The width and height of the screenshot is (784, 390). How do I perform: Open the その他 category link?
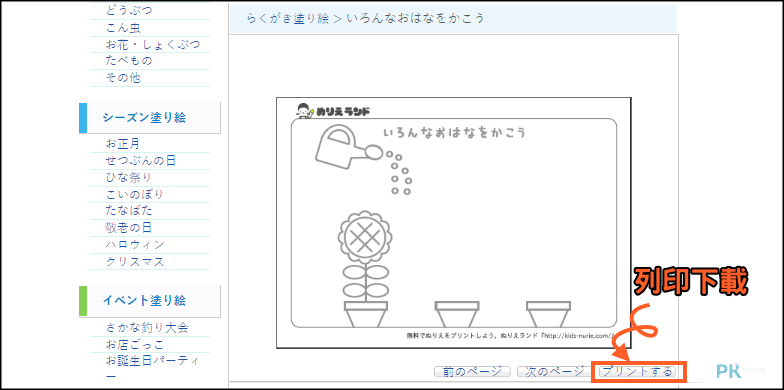point(123,78)
